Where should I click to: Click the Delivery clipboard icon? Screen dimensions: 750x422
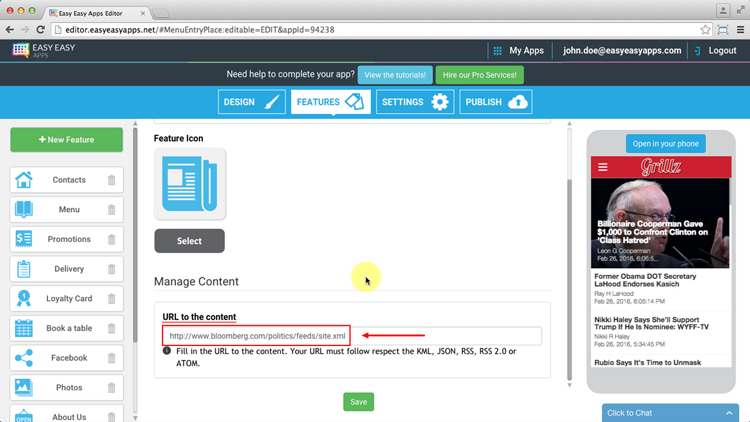click(23, 269)
